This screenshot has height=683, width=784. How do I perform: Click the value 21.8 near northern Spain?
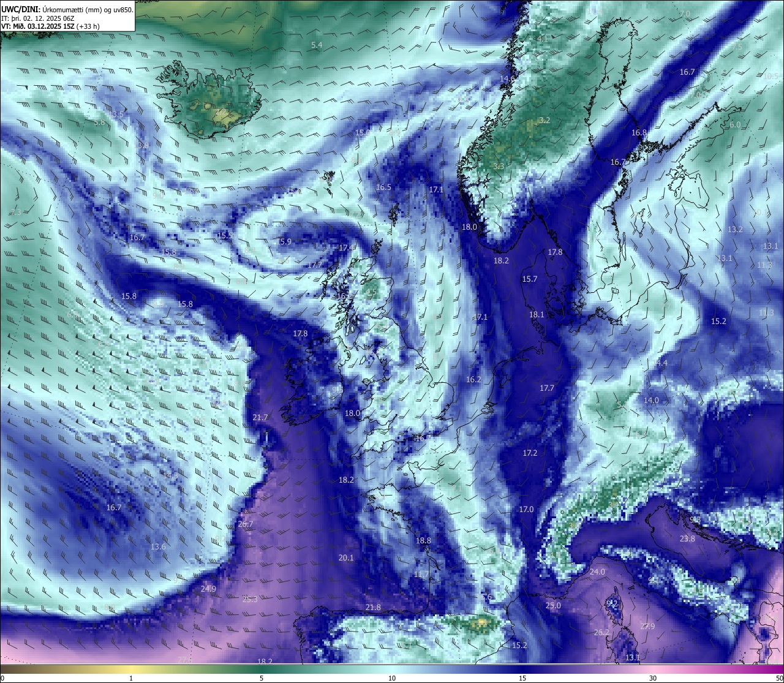pyautogui.click(x=373, y=608)
